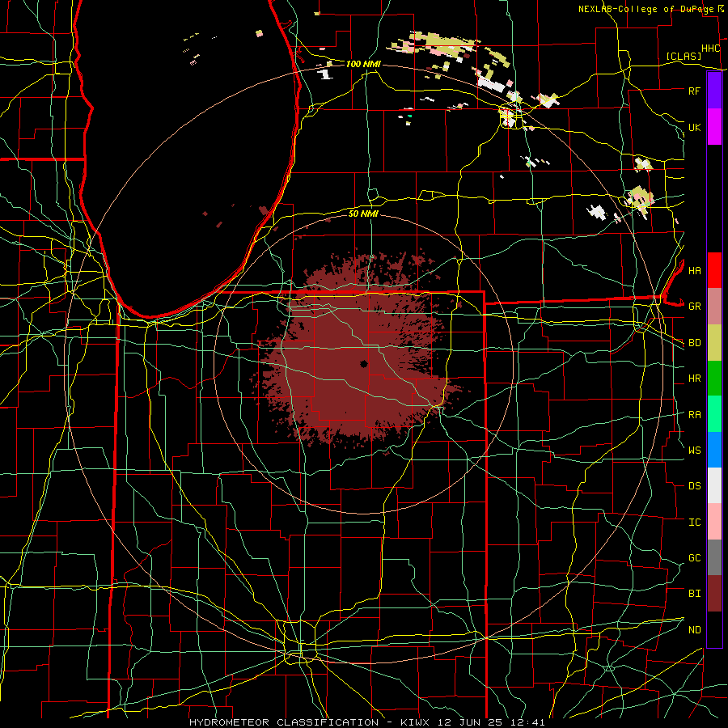
Task: Click the blue WS color swatch
Action: pyautogui.click(x=714, y=450)
